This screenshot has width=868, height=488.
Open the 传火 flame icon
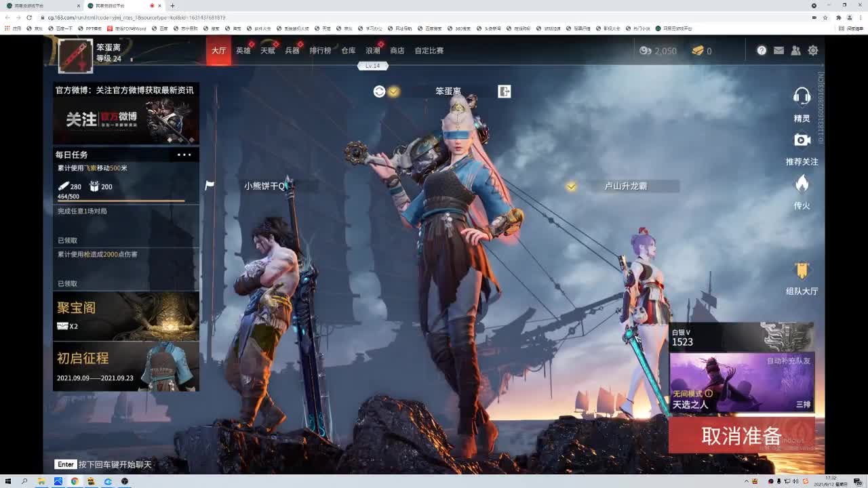tap(802, 184)
